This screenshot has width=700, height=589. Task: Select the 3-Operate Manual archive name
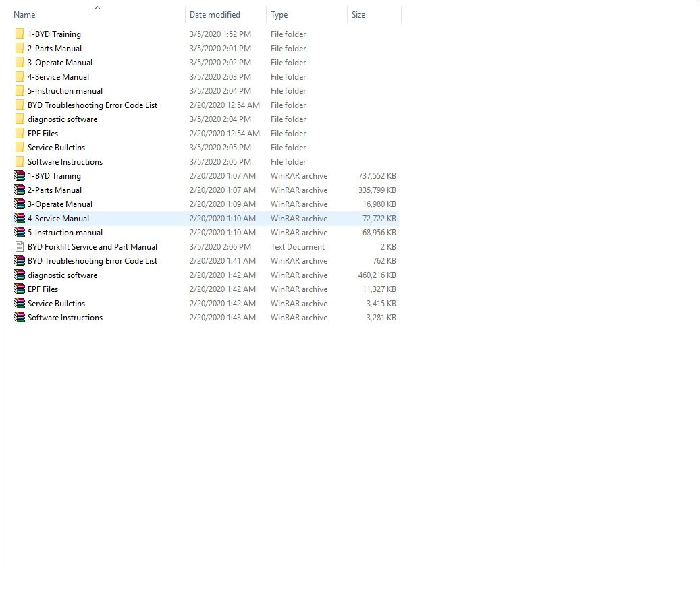coord(60,204)
